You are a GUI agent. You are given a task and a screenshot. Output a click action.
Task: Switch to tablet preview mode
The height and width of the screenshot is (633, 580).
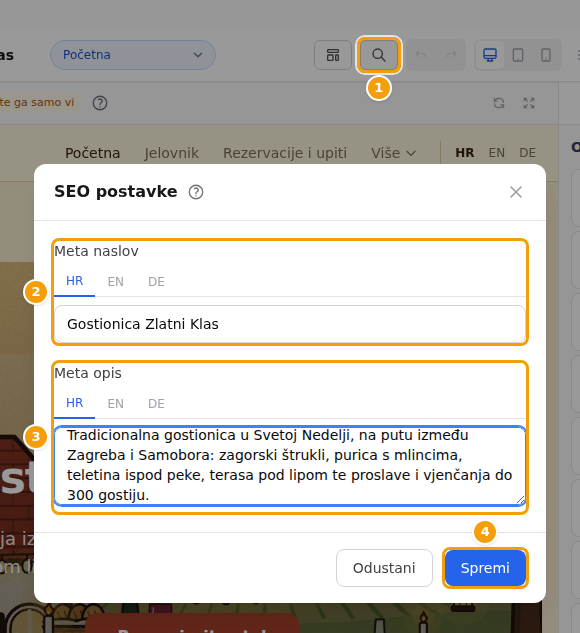[518, 55]
